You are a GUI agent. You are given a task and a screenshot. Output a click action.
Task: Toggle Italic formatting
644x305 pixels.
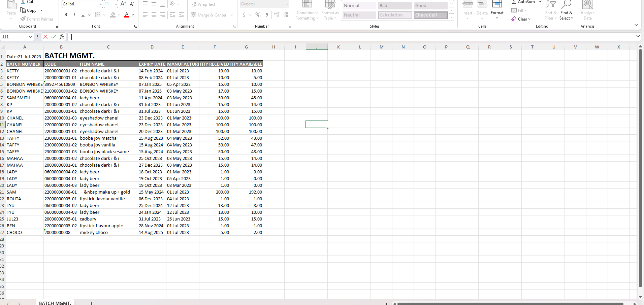74,15
